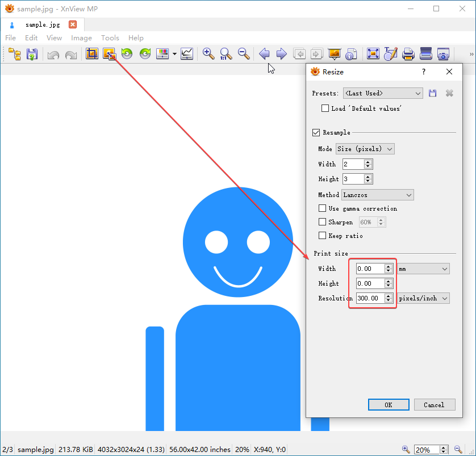Enable the Keep ratio checkbox
The height and width of the screenshot is (456, 476).
[323, 236]
